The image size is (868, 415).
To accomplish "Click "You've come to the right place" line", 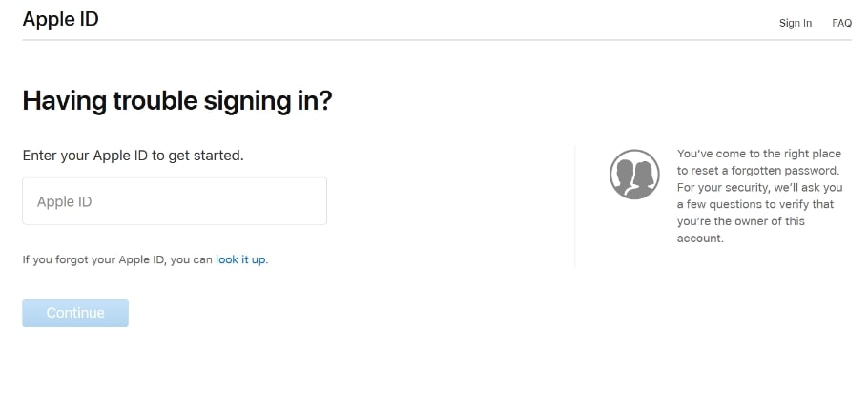I will click(759, 154).
